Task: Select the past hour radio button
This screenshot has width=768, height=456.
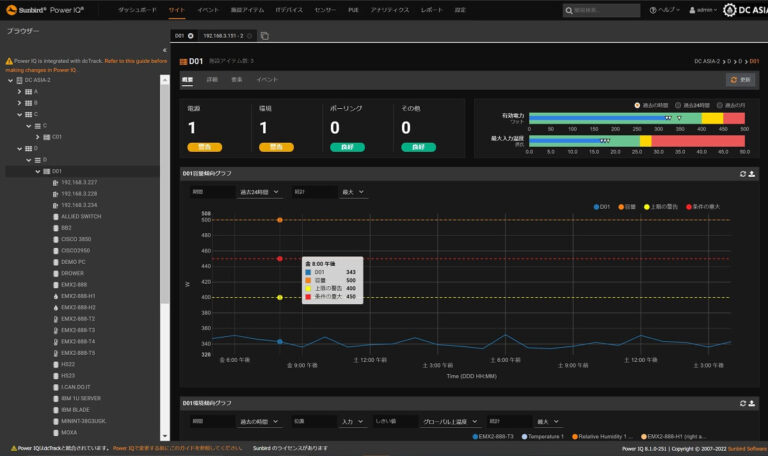Action: [x=637, y=105]
